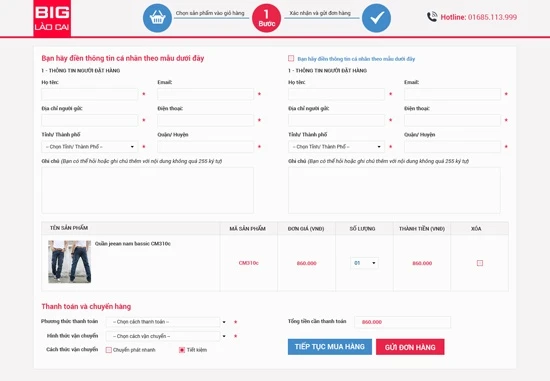Screen dimensions: 550x381
Task: Click the left form main heading text
Action: tap(123, 58)
